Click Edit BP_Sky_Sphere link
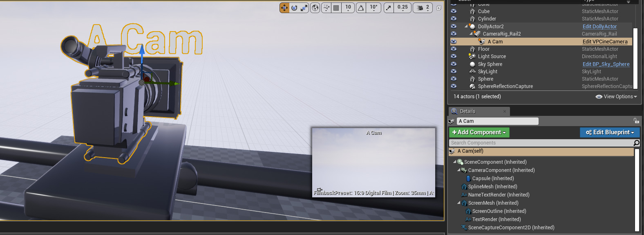The image size is (644, 235). tap(606, 64)
